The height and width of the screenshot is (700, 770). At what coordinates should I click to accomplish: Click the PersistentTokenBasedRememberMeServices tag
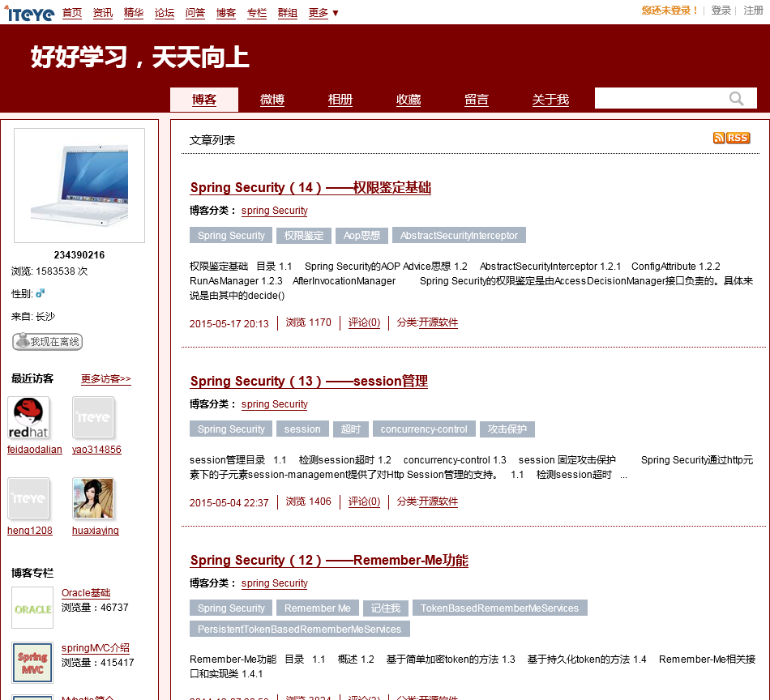[300, 629]
